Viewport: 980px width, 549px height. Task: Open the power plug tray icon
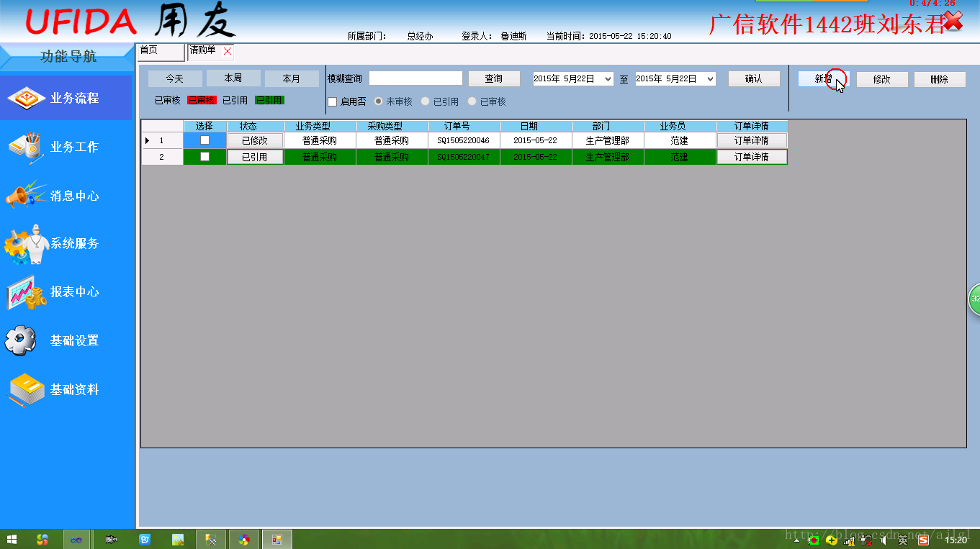(867, 540)
